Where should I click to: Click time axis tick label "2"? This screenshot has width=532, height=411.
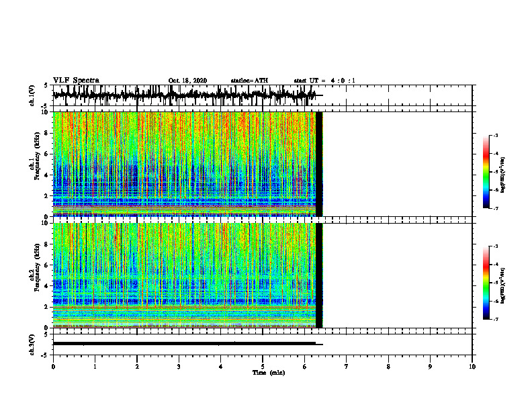[137, 367]
